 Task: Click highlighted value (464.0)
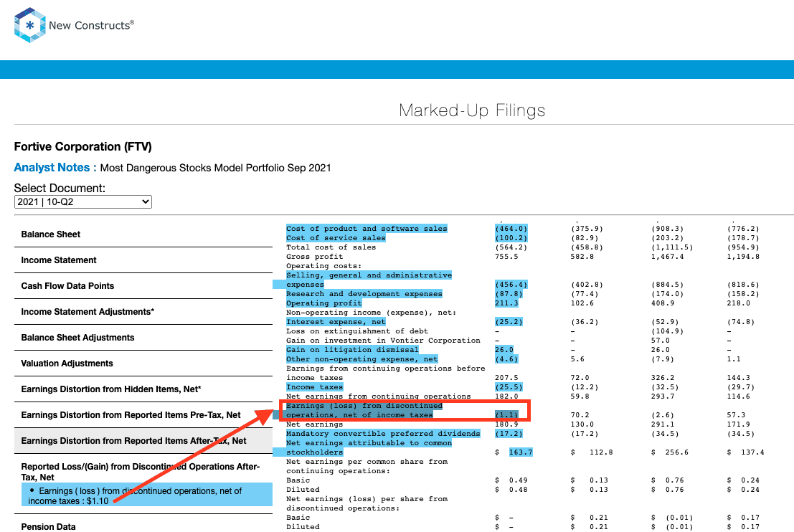pos(511,229)
